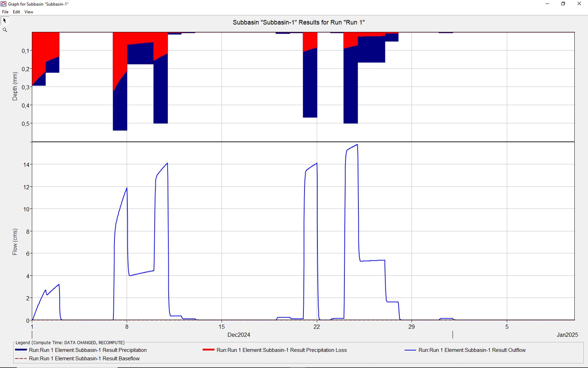Open the Edit menu
Screen dimensions: 588x368
coord(16,12)
